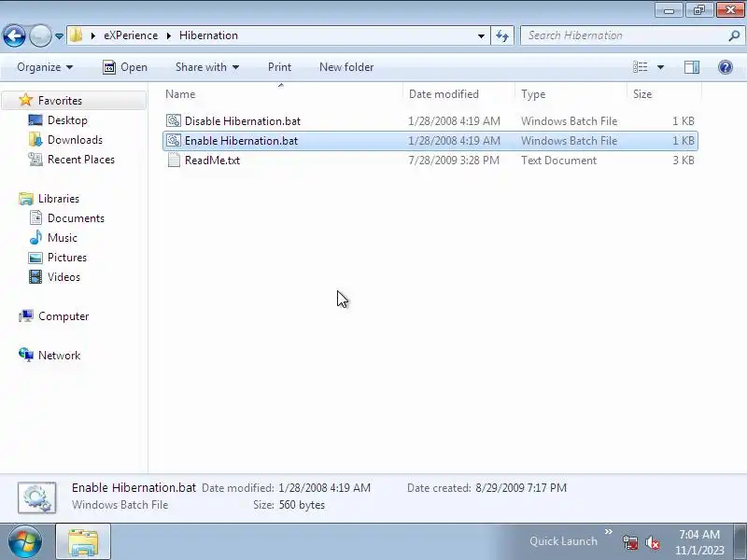
Task: Select Enable Hibernation.bat file name
Action: [241, 141]
